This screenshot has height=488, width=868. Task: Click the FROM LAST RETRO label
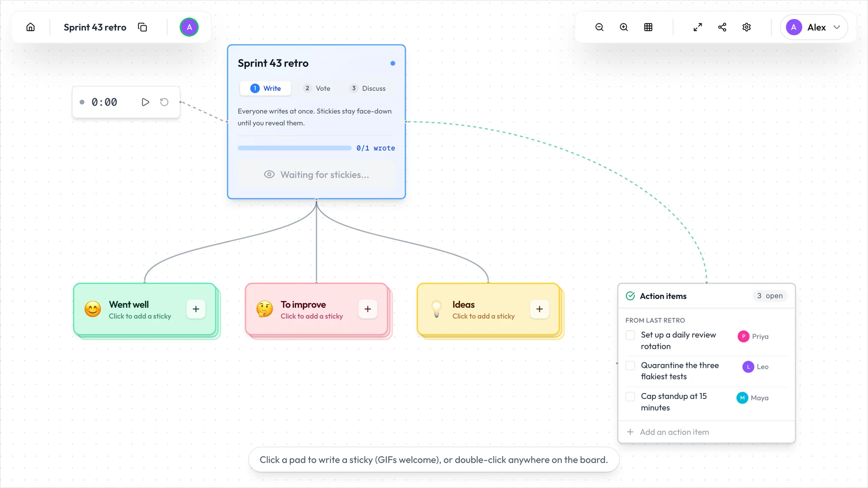pos(655,320)
